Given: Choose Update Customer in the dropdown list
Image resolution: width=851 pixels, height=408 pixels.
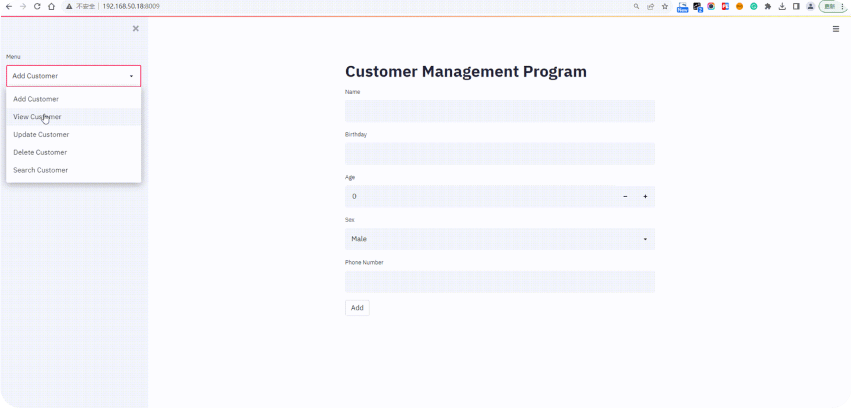Looking at the screenshot, I should 41,135.
